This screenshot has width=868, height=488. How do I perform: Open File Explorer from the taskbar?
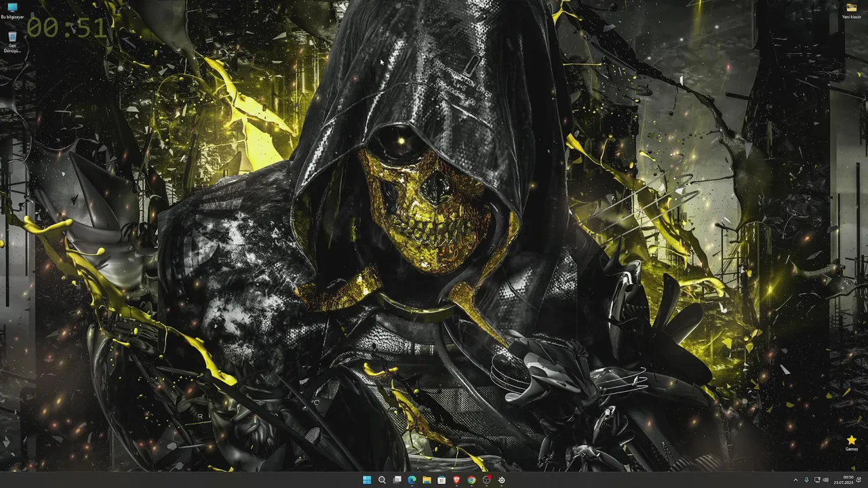[427, 480]
